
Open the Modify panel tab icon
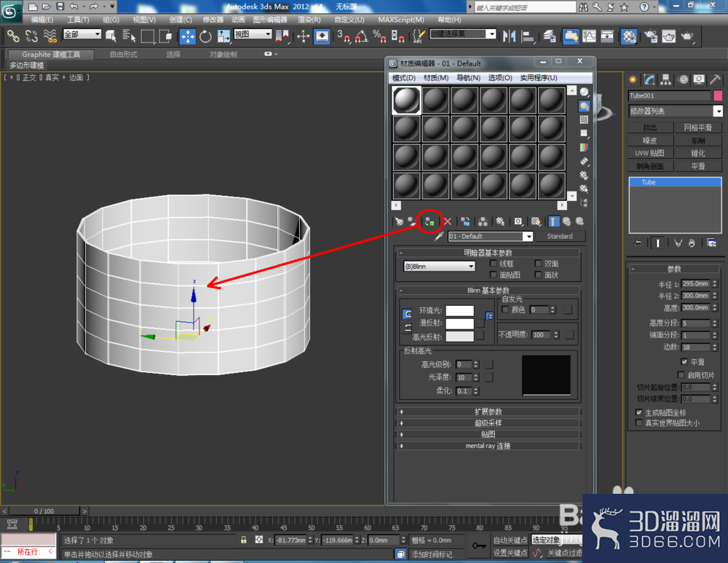point(649,80)
